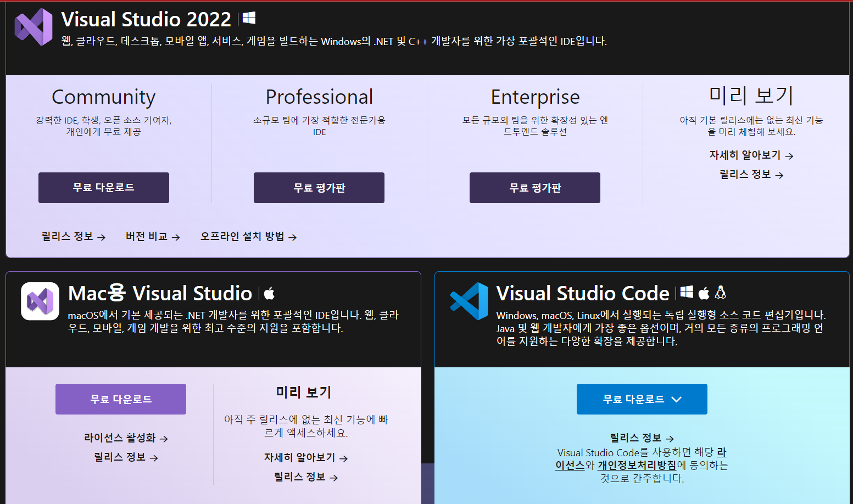The image size is (853, 504).
Task: Open the 오프라인 설치 방법 link
Action: click(248, 237)
